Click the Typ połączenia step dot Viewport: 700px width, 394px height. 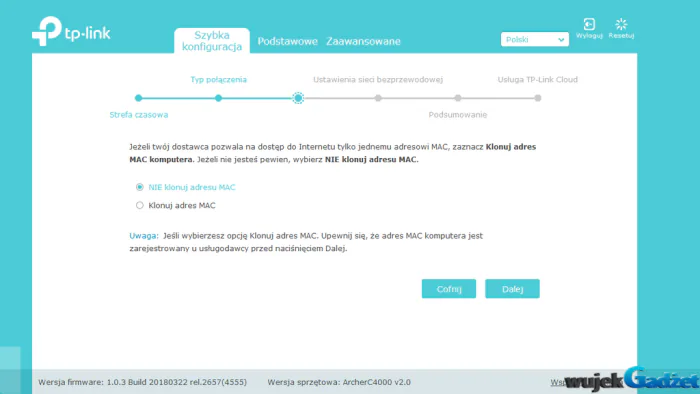tap(218, 98)
